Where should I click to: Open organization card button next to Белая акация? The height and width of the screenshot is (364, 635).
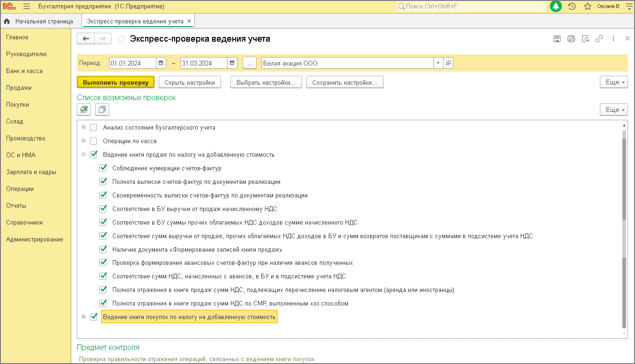pyautogui.click(x=448, y=63)
